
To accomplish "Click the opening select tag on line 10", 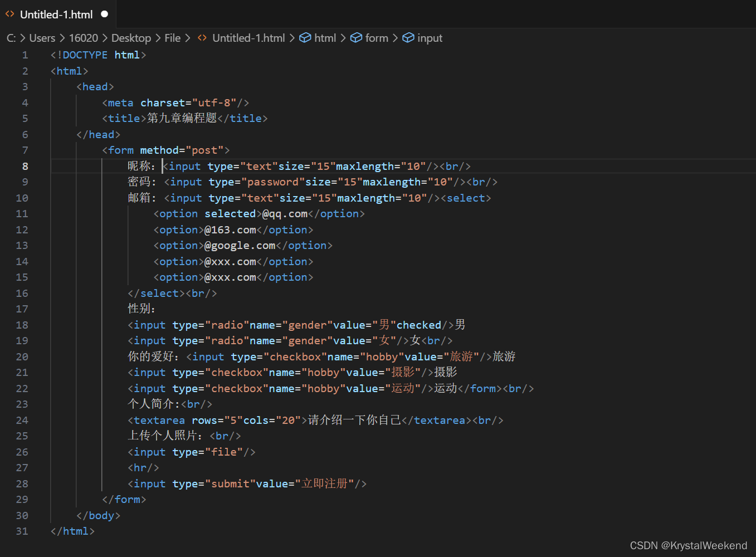I will click(466, 198).
